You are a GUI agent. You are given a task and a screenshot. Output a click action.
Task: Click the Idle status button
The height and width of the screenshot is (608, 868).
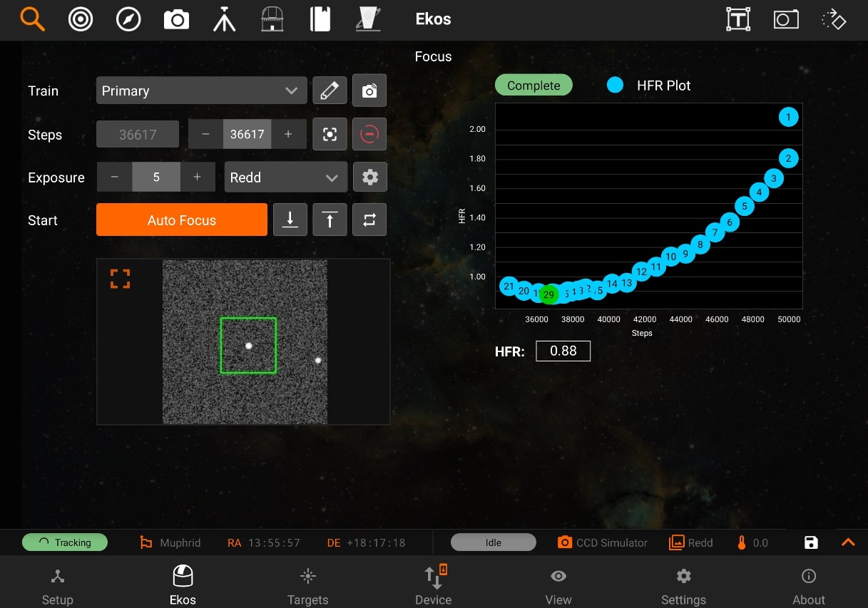point(494,542)
